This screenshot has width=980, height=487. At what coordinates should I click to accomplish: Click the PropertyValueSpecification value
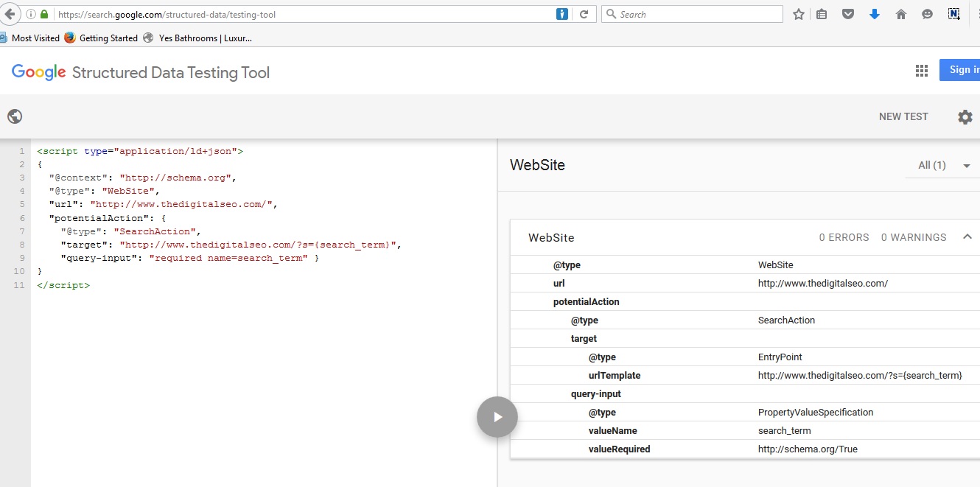pos(816,412)
